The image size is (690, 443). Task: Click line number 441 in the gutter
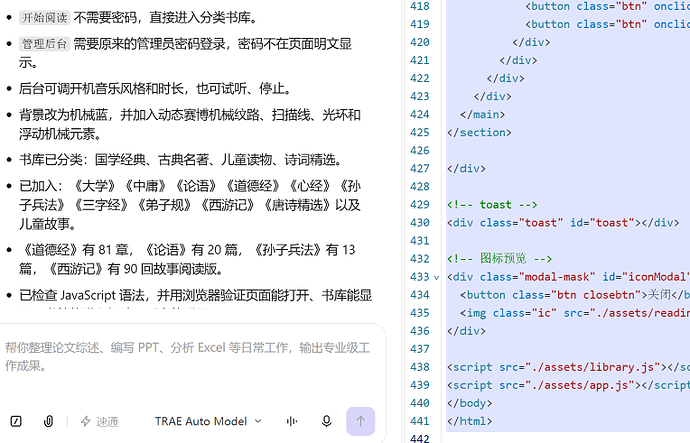coord(420,421)
